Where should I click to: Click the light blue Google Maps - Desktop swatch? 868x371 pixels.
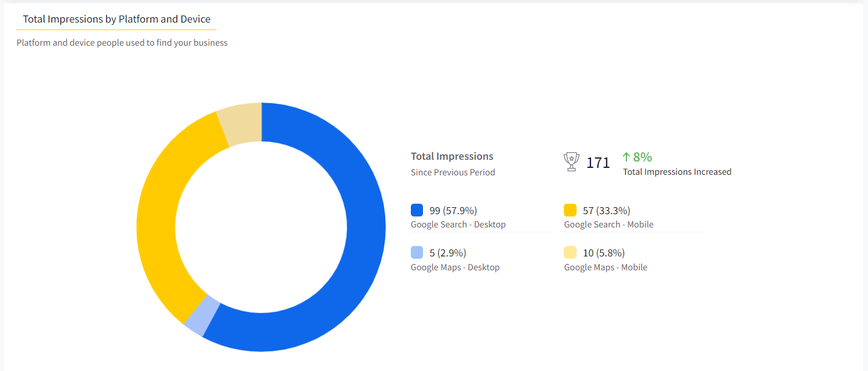pos(417,252)
